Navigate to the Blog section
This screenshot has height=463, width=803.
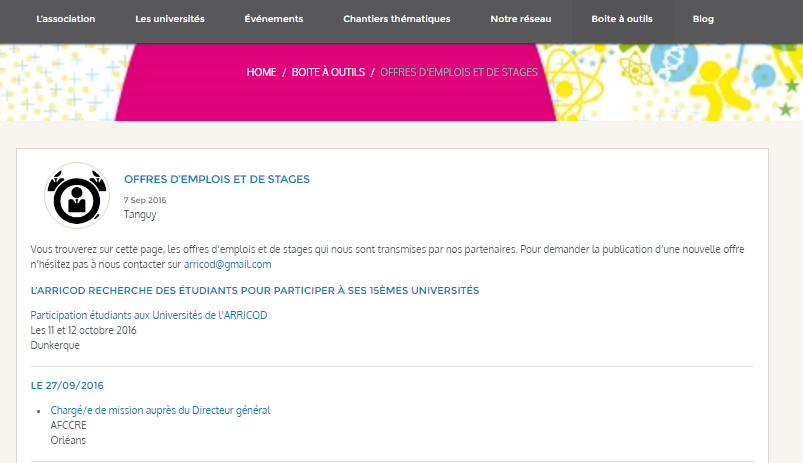tap(703, 19)
